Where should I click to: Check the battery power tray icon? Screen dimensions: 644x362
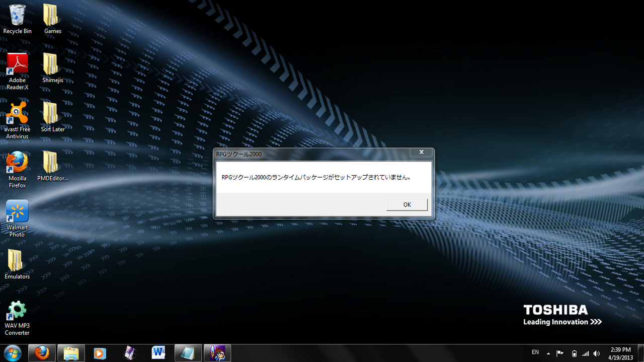point(574,353)
